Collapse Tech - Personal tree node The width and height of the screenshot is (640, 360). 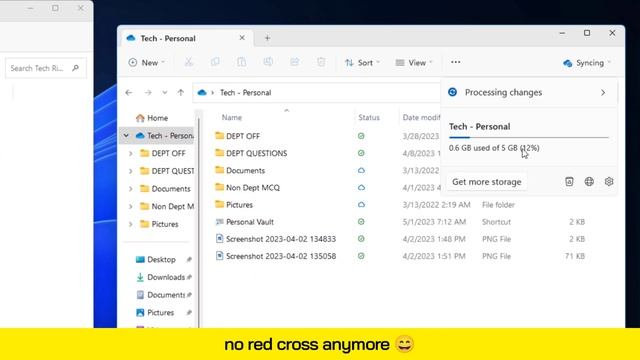coord(126,135)
